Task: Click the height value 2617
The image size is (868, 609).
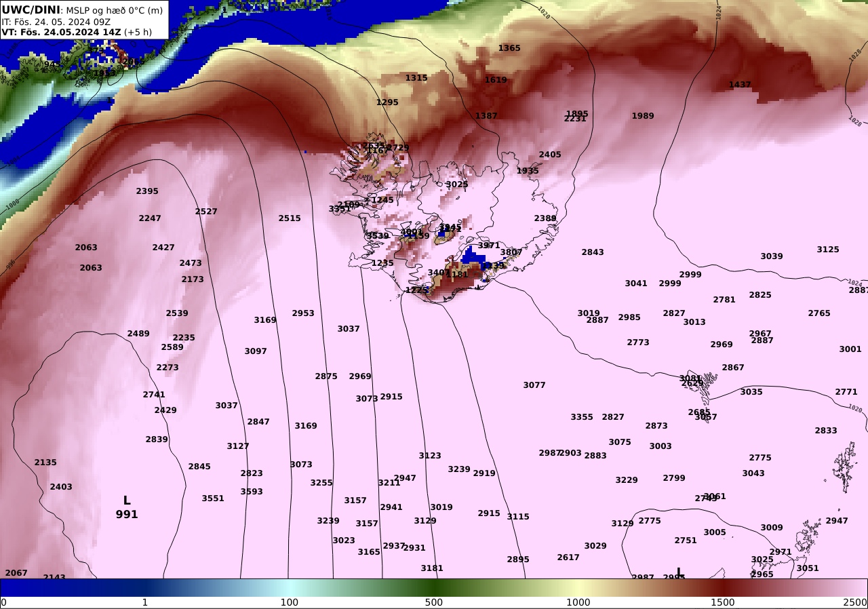Action: (x=568, y=557)
